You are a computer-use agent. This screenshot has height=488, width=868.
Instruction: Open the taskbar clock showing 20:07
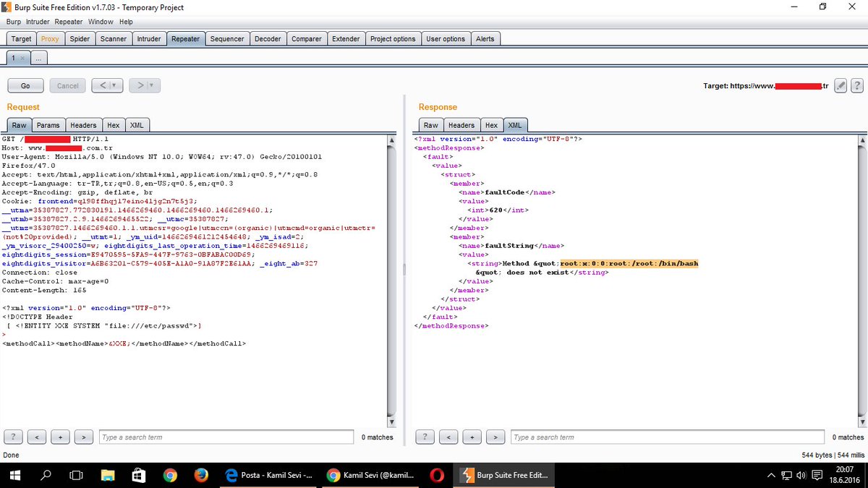tap(845, 475)
